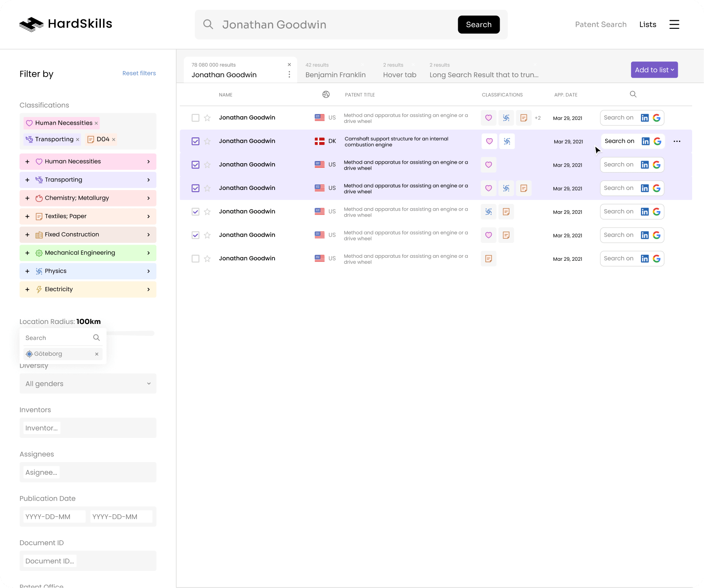Click Google icon in first result row
Viewport: 704px width, 588px height.
[657, 118]
